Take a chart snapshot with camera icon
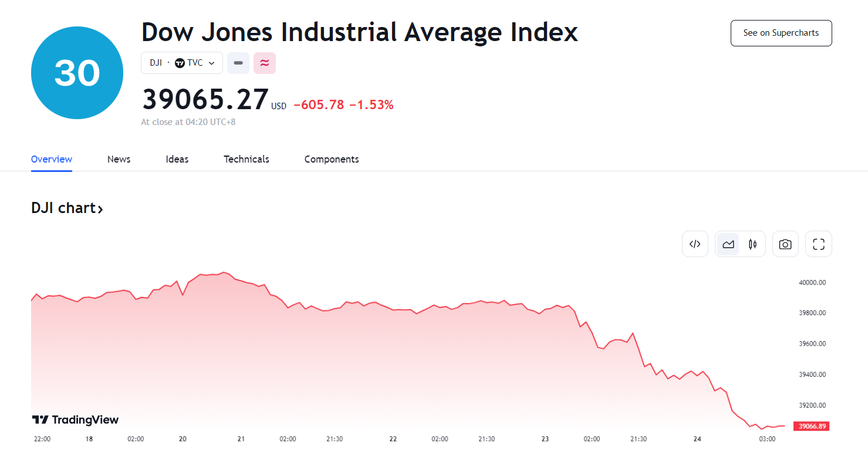This screenshot has width=868, height=459. [785, 244]
